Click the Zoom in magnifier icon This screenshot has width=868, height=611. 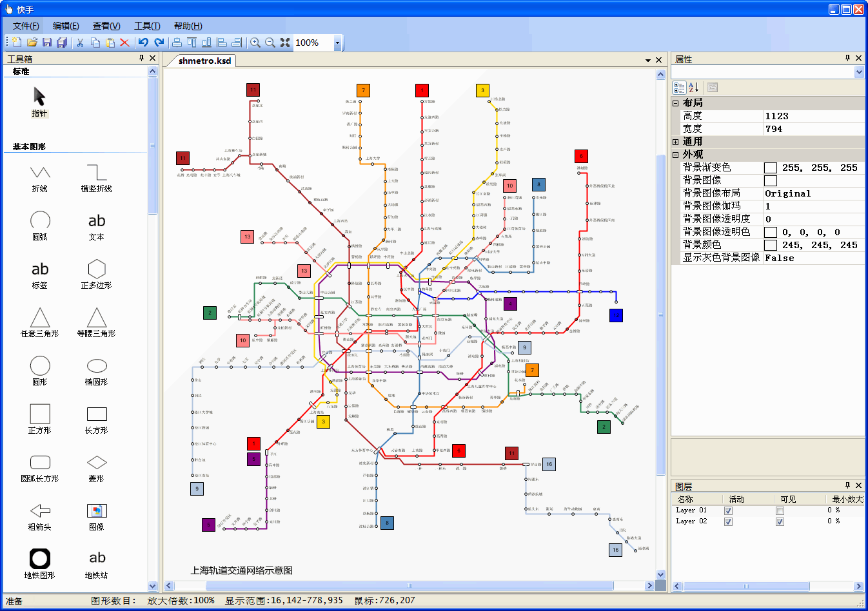[255, 43]
